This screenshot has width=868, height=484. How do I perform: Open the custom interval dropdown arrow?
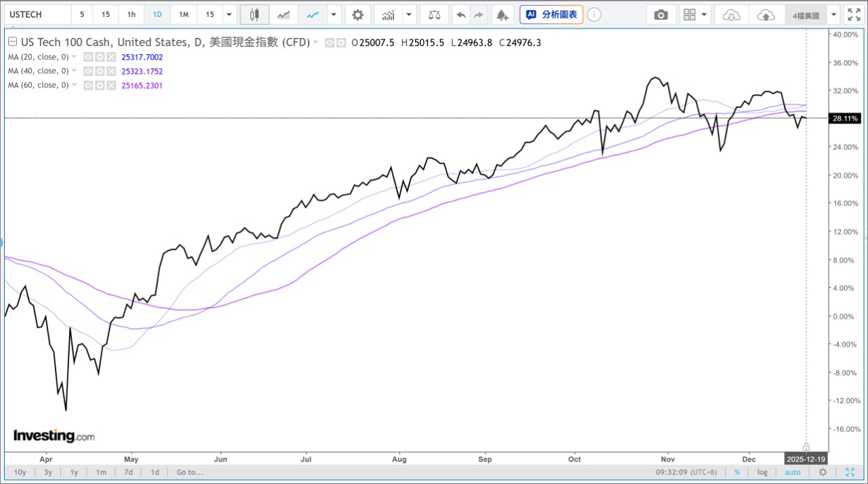[x=229, y=14]
